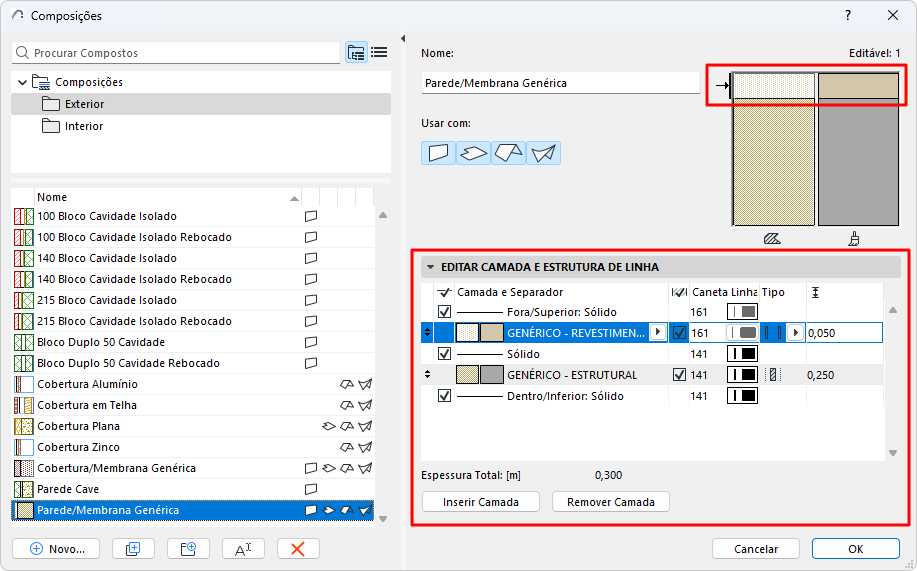Open line type selector for pen 161 Fora/Superior

pyautogui.click(x=742, y=312)
